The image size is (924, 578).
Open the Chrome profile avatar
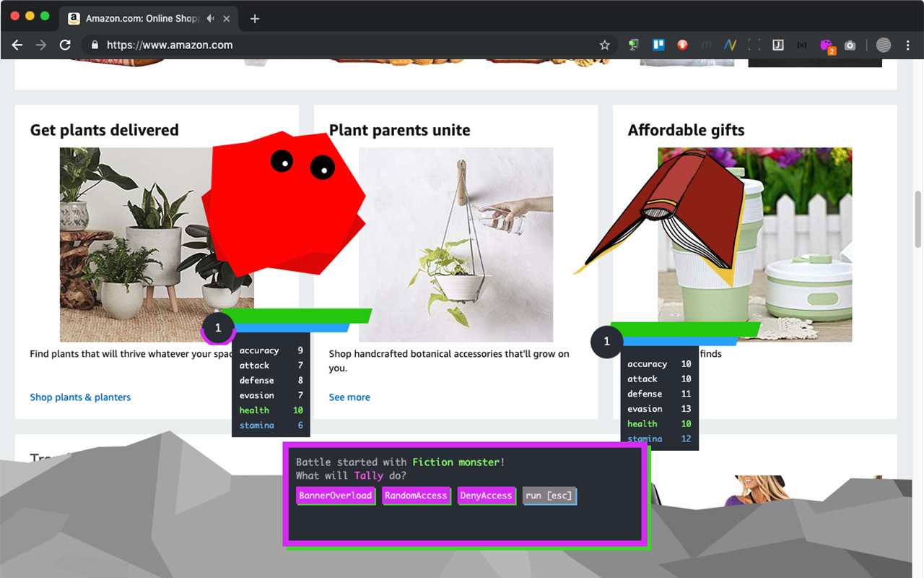click(x=884, y=45)
